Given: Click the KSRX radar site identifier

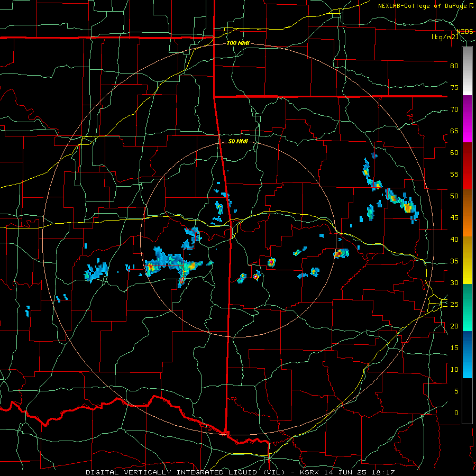Looking at the screenshot, I should point(310,472).
